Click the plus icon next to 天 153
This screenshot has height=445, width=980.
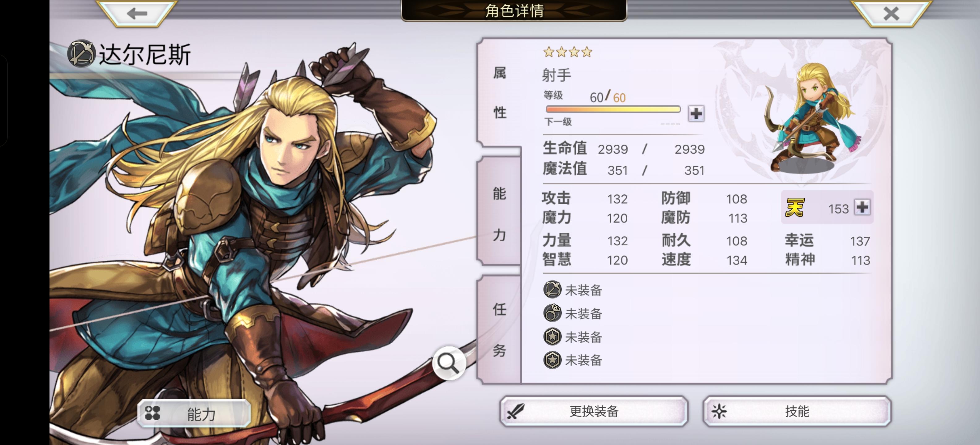(x=862, y=207)
